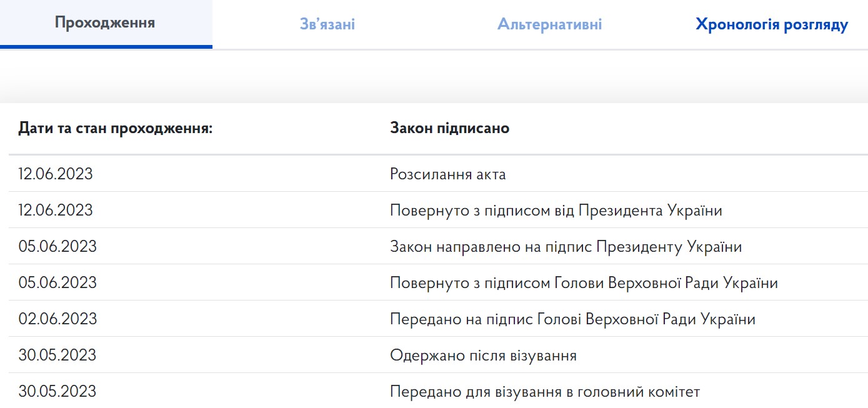Click the date beside 'Повернуто з підписом від Президента'
This screenshot has height=408, width=868.
click(x=56, y=211)
